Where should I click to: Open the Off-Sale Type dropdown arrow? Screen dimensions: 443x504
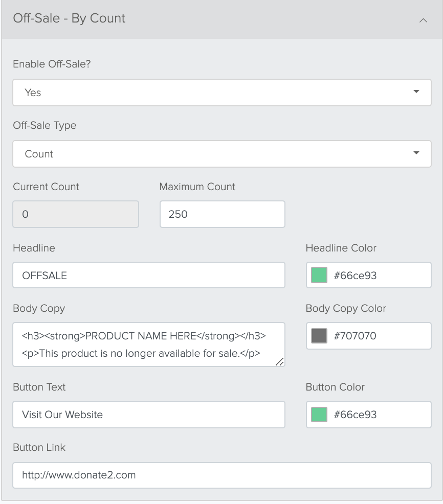[x=416, y=153]
